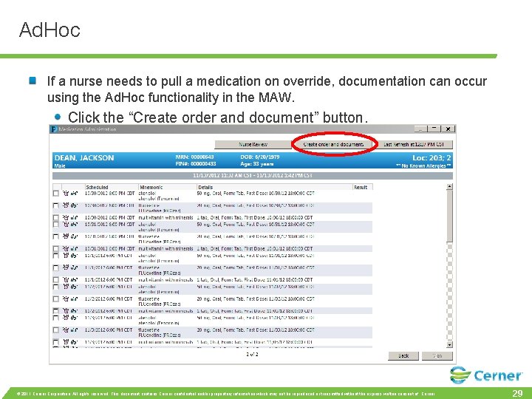Click eyeglasses icon in 10/31/2012 atenolol row

(x=74, y=225)
